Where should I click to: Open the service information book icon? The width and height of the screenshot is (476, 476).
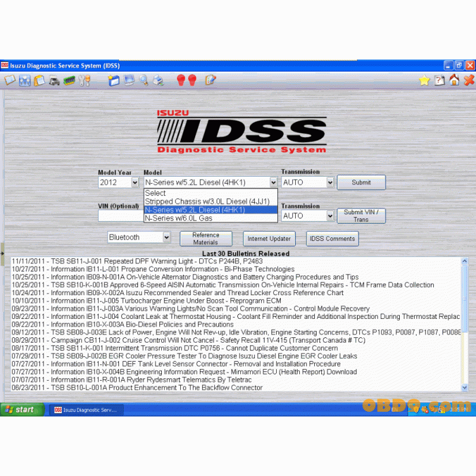[10, 80]
